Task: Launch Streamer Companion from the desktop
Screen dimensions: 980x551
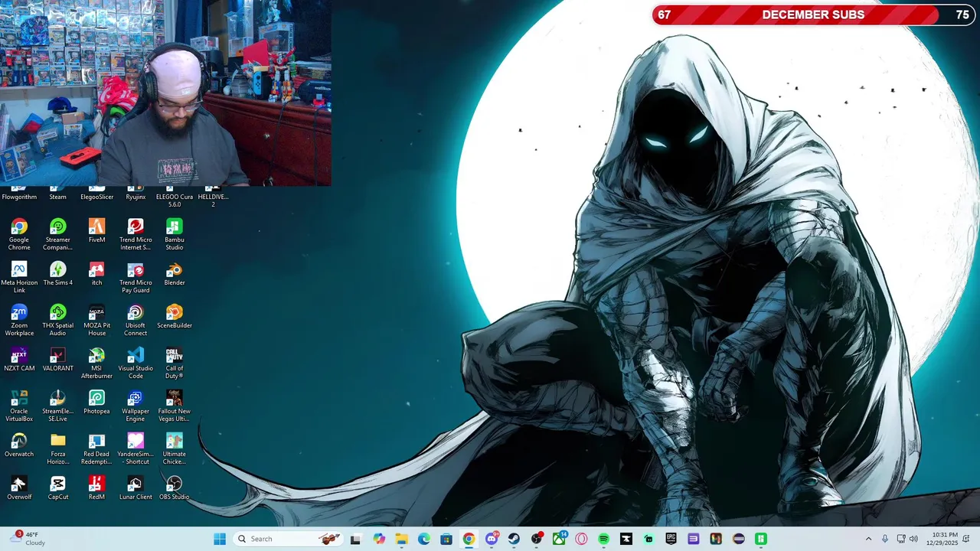Action: pyautogui.click(x=57, y=234)
